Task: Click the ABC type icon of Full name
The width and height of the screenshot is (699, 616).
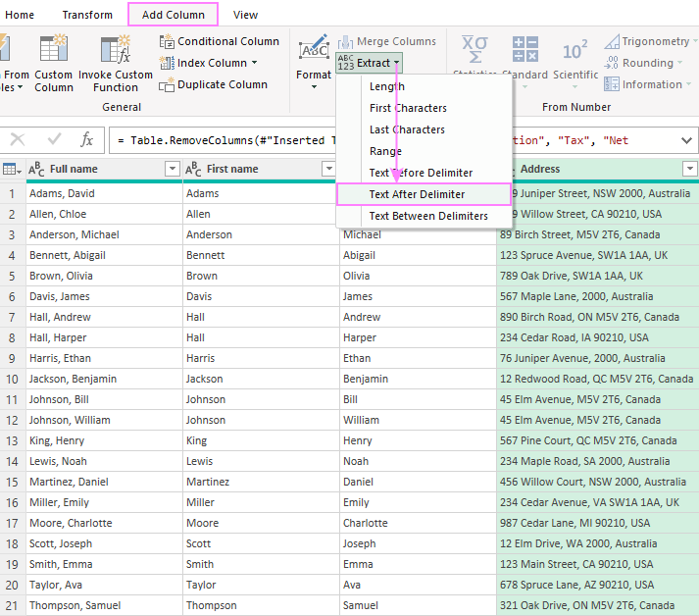Action: (x=36, y=170)
